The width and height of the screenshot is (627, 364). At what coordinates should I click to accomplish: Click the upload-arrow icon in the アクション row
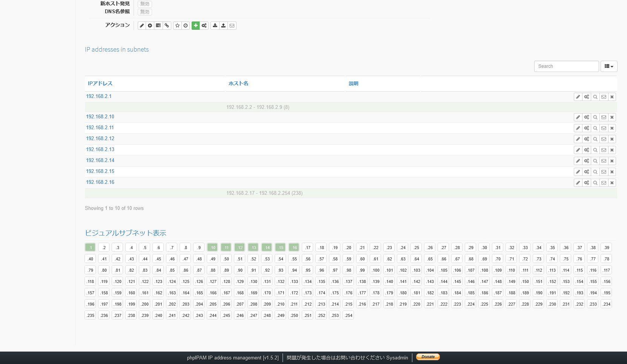(223, 26)
